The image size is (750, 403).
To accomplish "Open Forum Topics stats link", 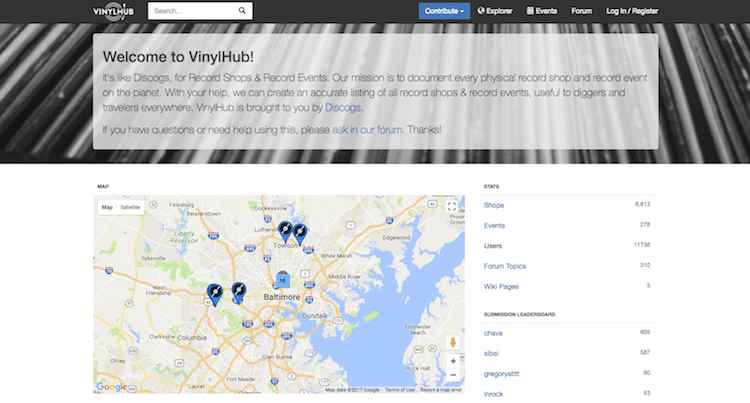I will (x=505, y=266).
